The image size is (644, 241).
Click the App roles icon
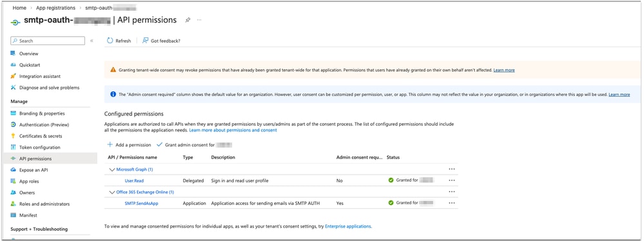(x=13, y=181)
